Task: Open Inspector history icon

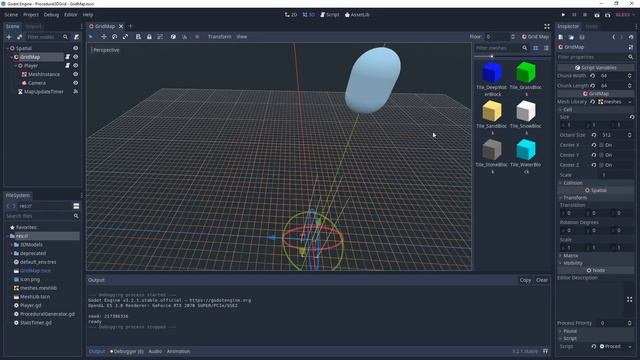Action: coord(631,37)
